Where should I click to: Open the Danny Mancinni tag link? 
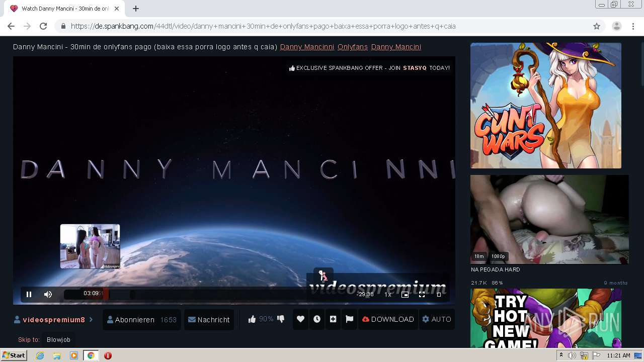pos(307,47)
